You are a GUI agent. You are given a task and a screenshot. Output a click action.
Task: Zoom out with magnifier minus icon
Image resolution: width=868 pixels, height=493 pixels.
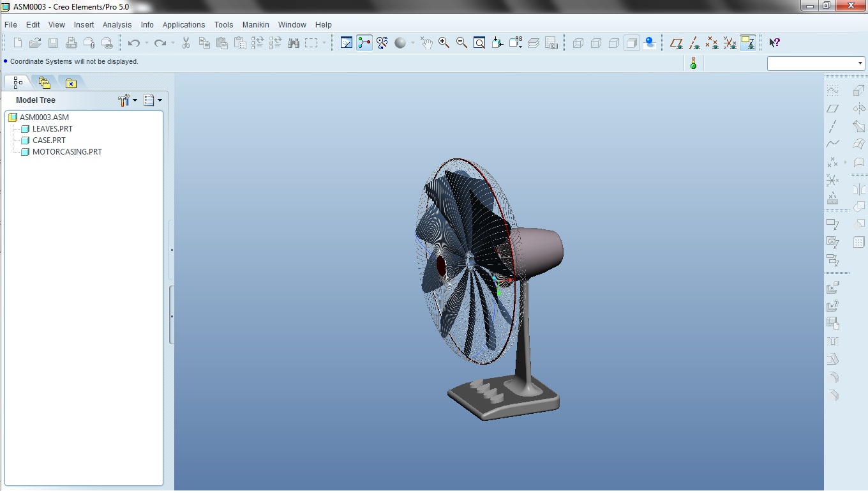[x=461, y=43]
